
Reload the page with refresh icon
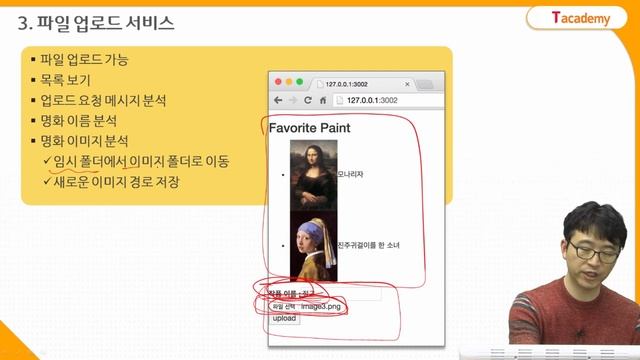[308, 100]
